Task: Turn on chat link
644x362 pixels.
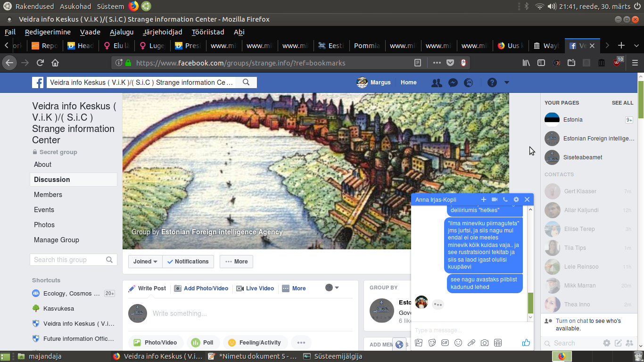Action: 572,321
